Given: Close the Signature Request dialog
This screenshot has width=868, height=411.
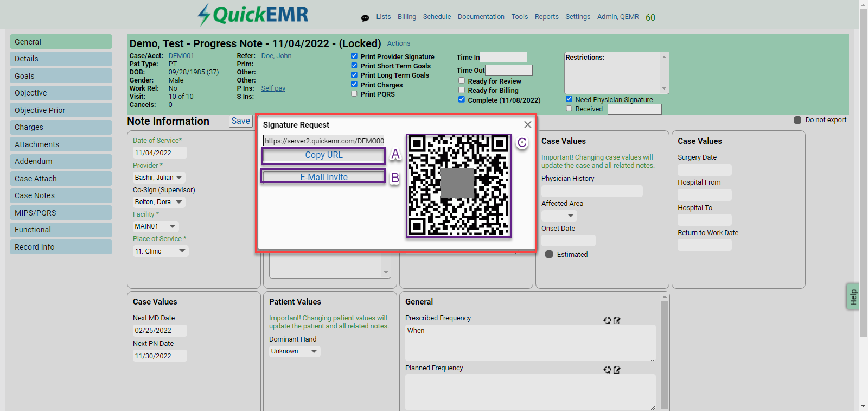Looking at the screenshot, I should [x=527, y=124].
